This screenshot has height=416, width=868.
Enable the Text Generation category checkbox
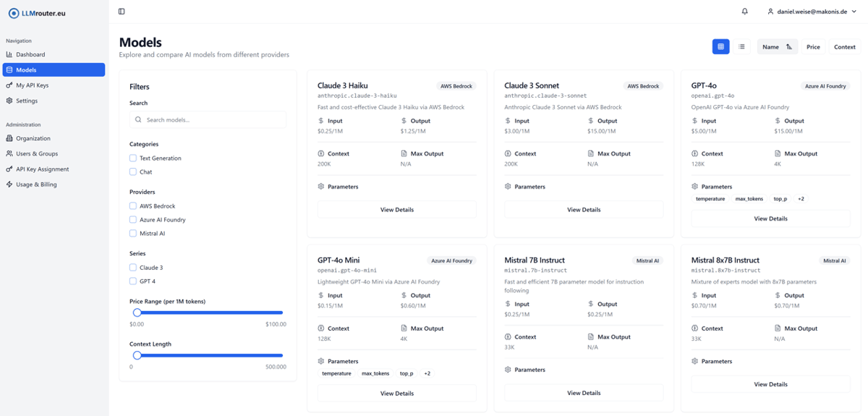point(133,158)
